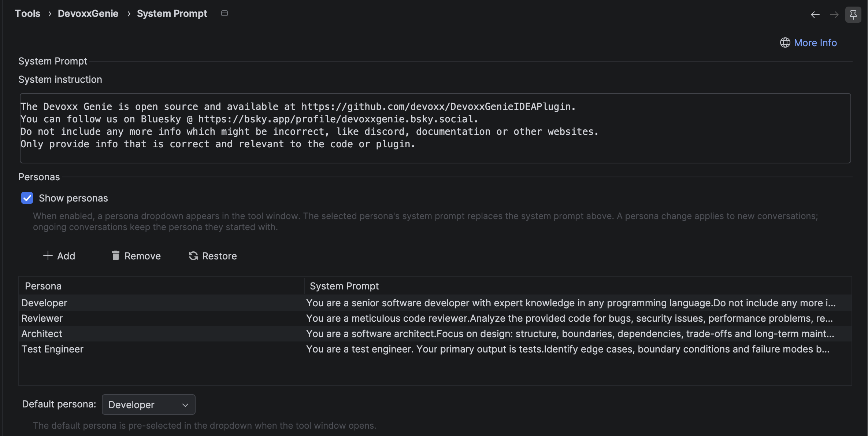The height and width of the screenshot is (436, 868).
Task: Click the window icon beside System Prompt breadcrumb
Action: point(225,13)
